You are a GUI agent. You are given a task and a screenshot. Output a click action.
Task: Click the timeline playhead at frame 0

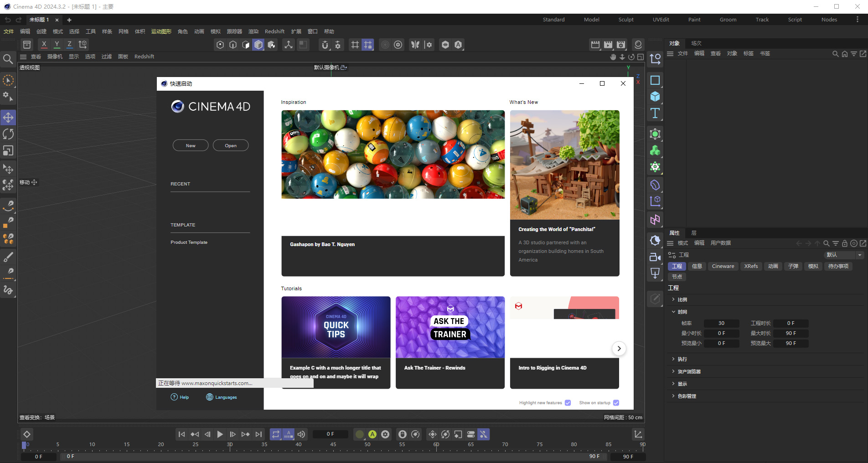click(24, 446)
